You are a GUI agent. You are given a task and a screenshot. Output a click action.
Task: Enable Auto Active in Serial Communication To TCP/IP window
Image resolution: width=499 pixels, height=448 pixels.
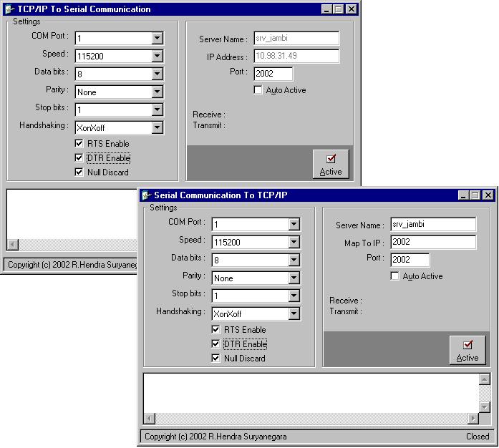click(395, 276)
